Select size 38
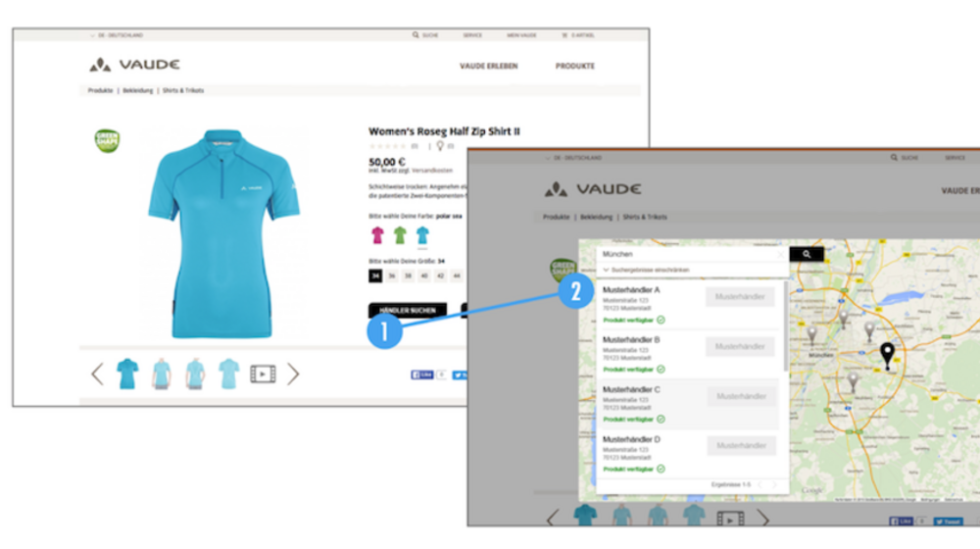 [x=408, y=275]
